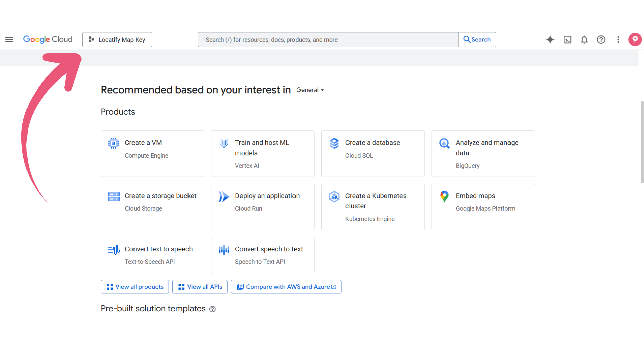
Task: Open Analyze and manage data card
Action: (483, 154)
